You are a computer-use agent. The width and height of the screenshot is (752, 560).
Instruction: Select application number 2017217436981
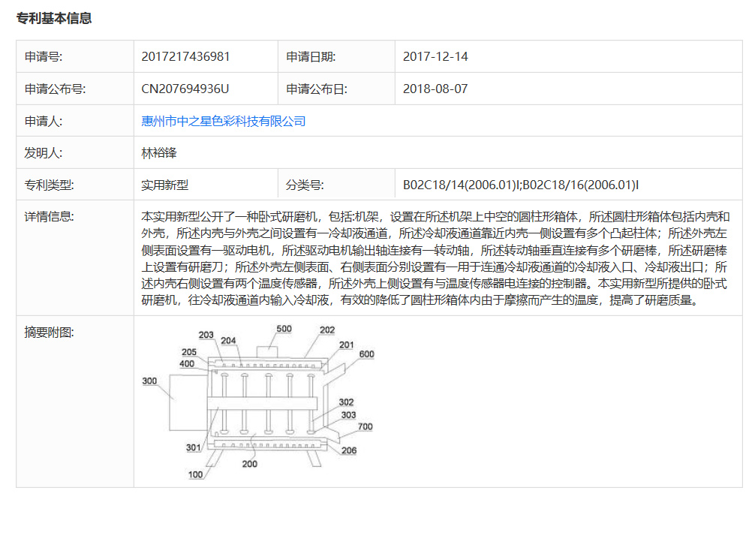(x=185, y=56)
